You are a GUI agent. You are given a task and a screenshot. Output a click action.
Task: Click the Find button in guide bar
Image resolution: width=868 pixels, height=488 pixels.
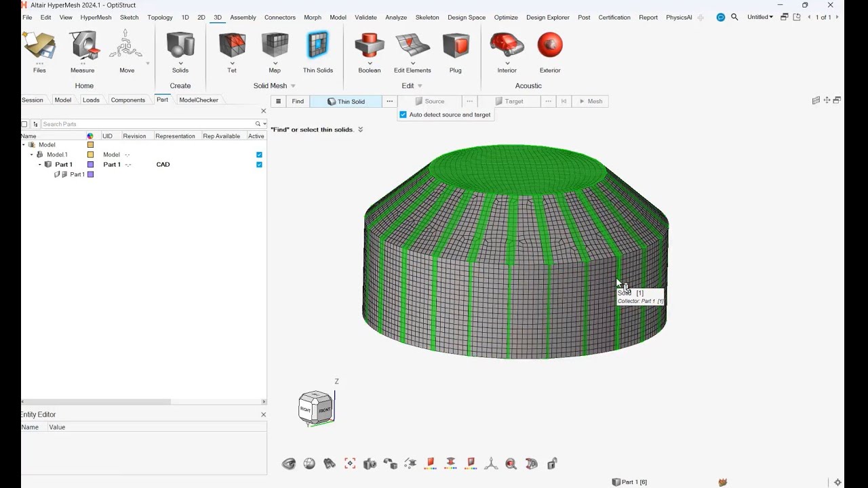tap(298, 101)
